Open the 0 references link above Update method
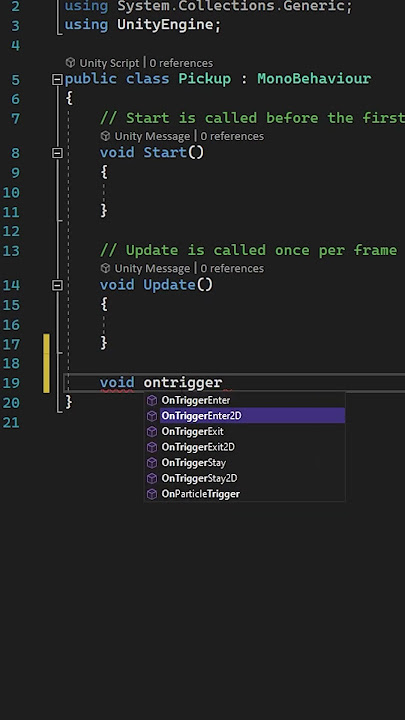This screenshot has height=720, width=405. point(232,268)
